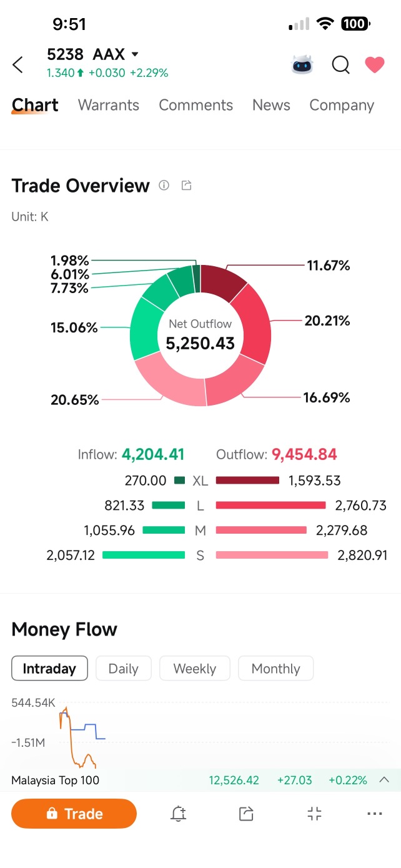Share the Trade Overview via share icon
The height and width of the screenshot is (868, 401).
tap(186, 186)
